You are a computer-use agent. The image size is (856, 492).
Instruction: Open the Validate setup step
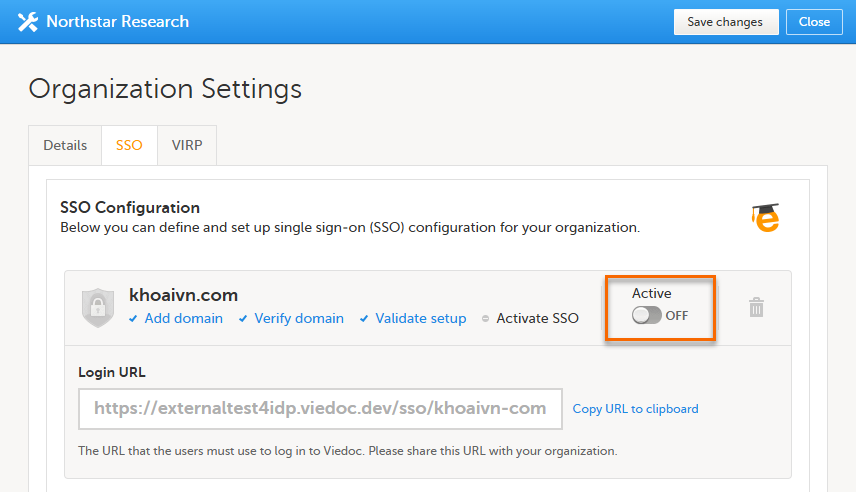[x=421, y=319]
